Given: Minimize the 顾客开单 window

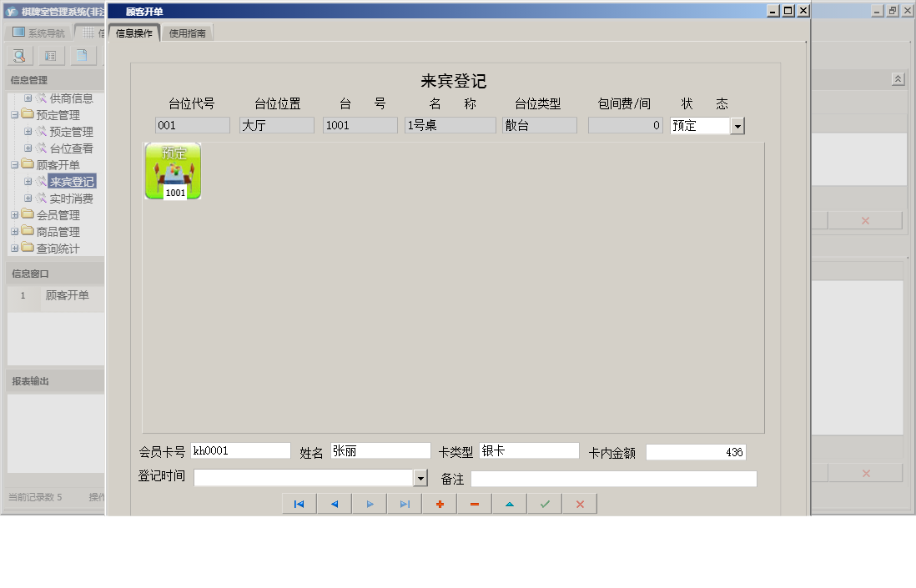Looking at the screenshot, I should [x=773, y=11].
